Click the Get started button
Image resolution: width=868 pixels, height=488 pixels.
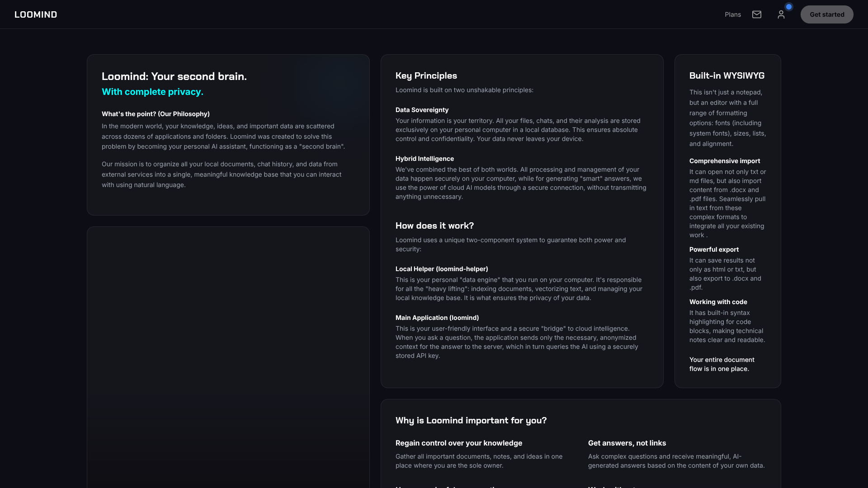coord(826,14)
